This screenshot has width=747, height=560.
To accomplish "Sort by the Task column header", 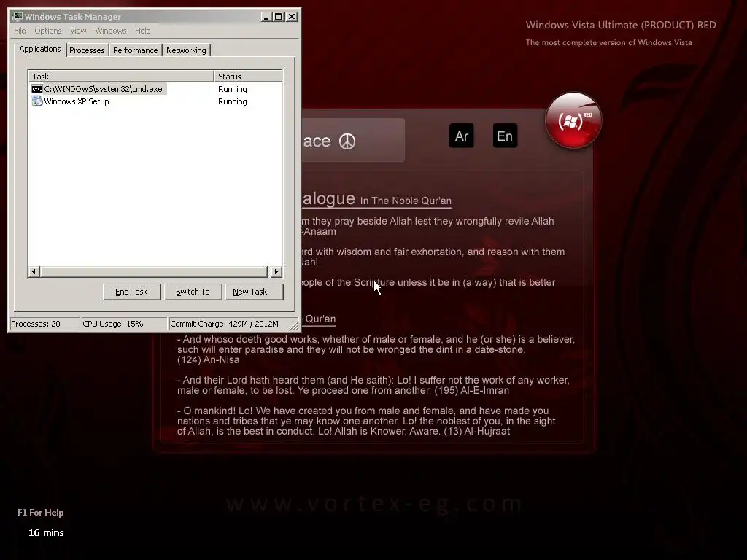I will (121, 76).
